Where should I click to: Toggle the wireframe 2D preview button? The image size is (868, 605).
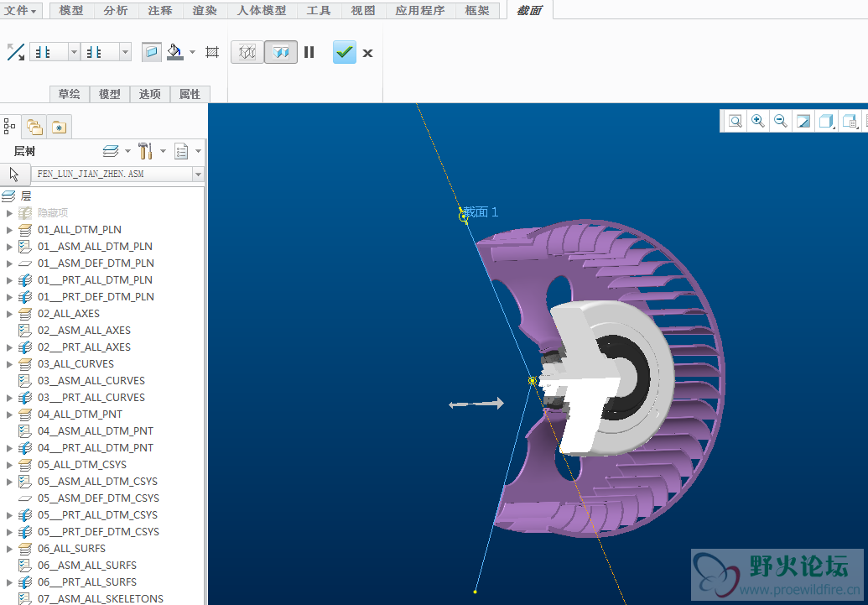[x=247, y=53]
